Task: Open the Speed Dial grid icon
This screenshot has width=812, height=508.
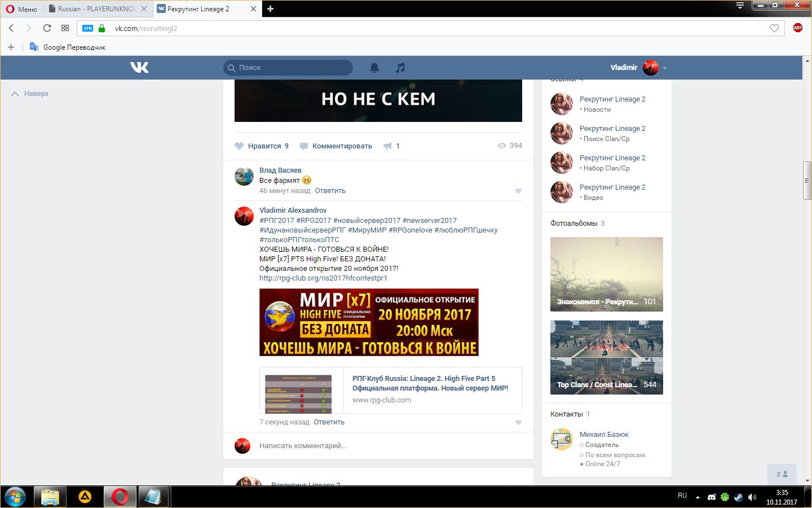Action: [65, 28]
